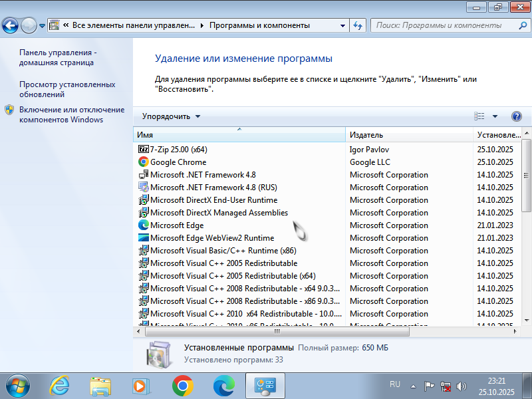Go to Панель управления домашняя страница
The width and height of the screenshot is (532, 399).
(58, 57)
